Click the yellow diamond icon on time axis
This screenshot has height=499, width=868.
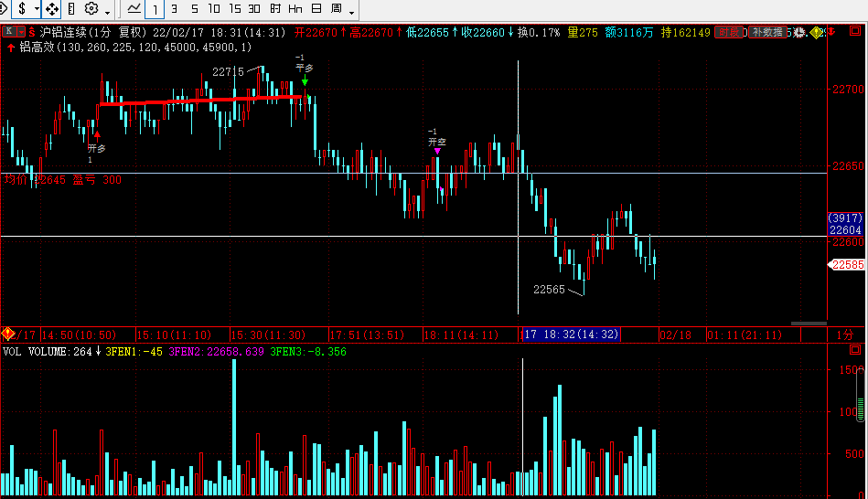pyautogui.click(x=7, y=334)
